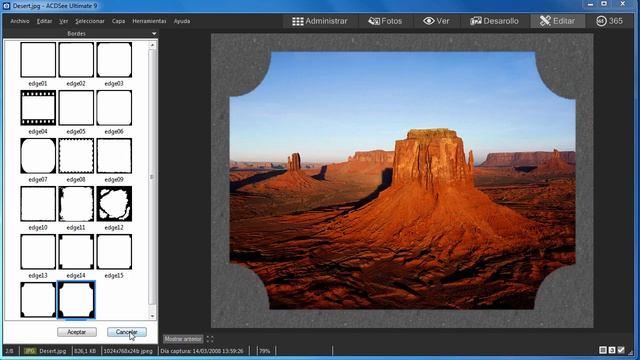
Task: Select the unlabeled thumbnail below edge13
Action: pyautogui.click(x=38, y=300)
